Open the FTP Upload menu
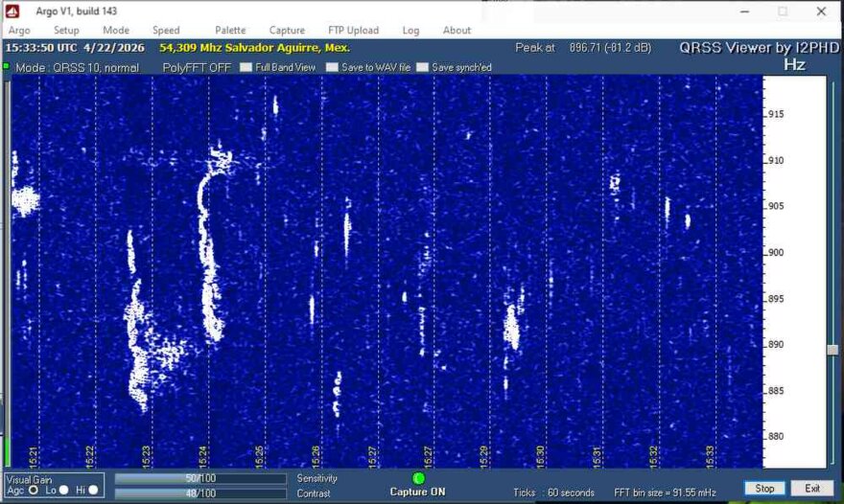Screen dimensions: 844x504 (353, 31)
